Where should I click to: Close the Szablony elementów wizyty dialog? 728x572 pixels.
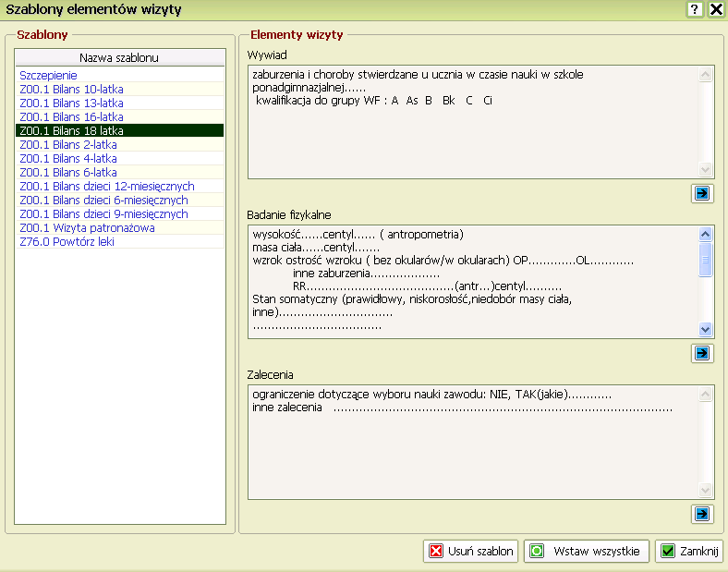coord(716,9)
